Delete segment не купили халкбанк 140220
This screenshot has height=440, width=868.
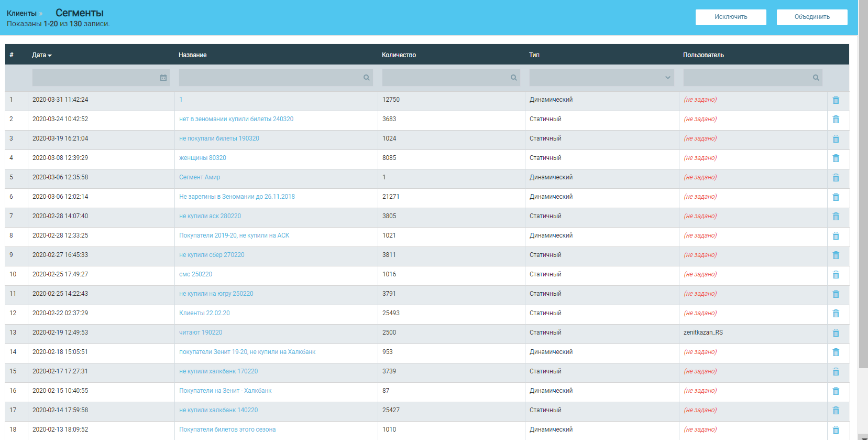[836, 410]
